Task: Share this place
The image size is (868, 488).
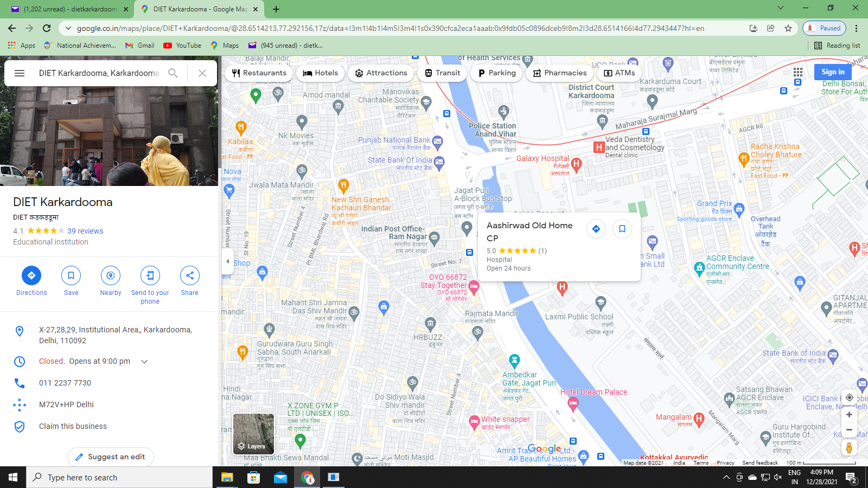Action: click(190, 281)
